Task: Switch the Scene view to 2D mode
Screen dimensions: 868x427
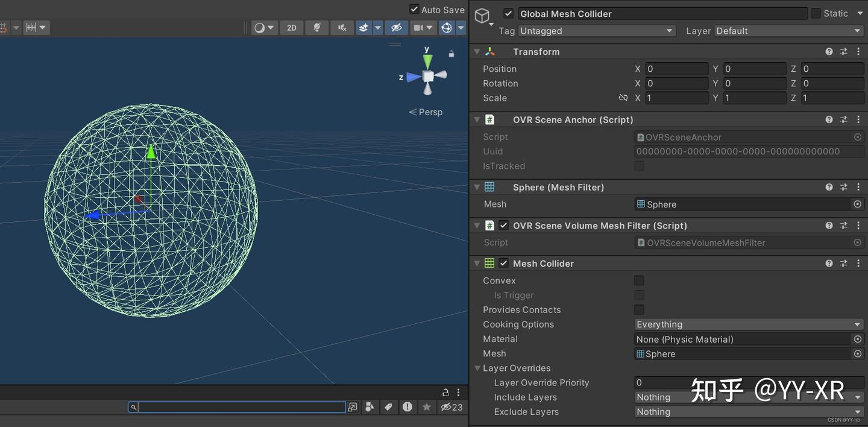Action: pyautogui.click(x=291, y=27)
